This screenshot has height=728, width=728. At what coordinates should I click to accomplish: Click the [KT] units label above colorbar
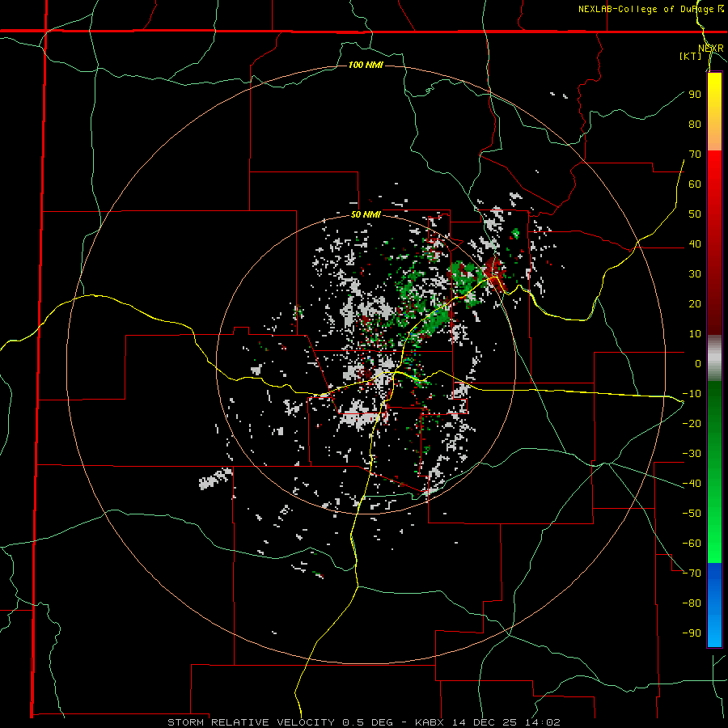pos(691,56)
